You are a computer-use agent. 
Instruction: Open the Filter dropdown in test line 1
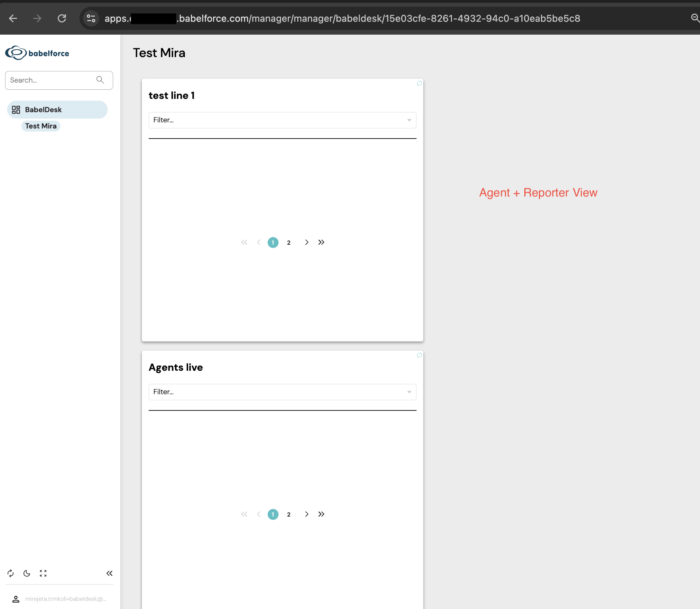click(x=282, y=120)
